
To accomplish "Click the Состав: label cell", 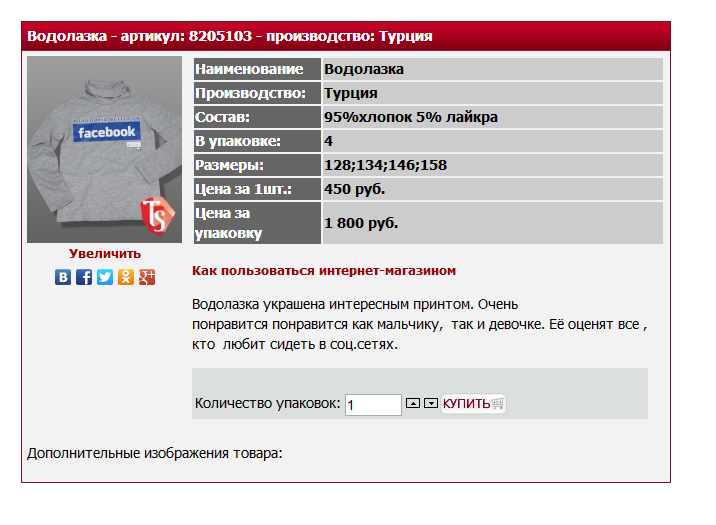I will (x=258, y=117).
